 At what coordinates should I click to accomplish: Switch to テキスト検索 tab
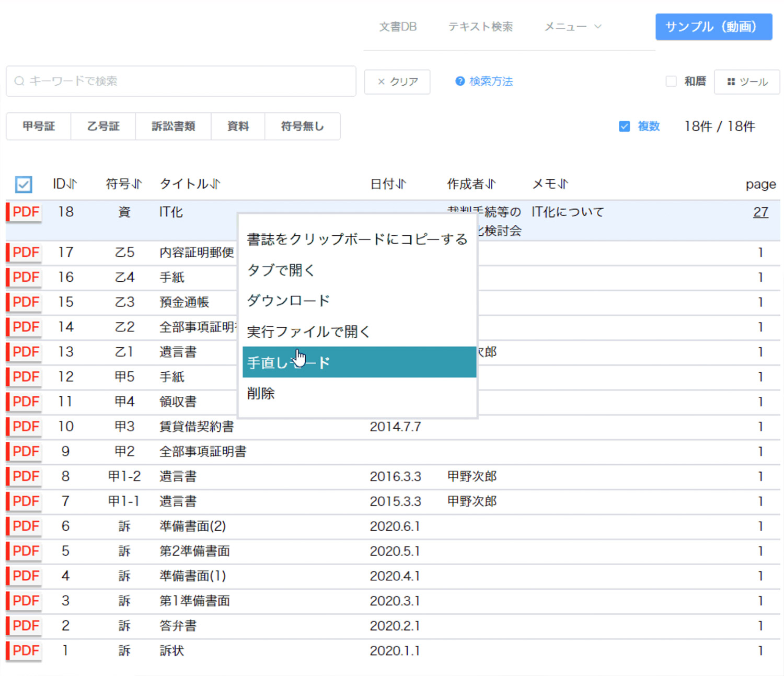coord(480,27)
